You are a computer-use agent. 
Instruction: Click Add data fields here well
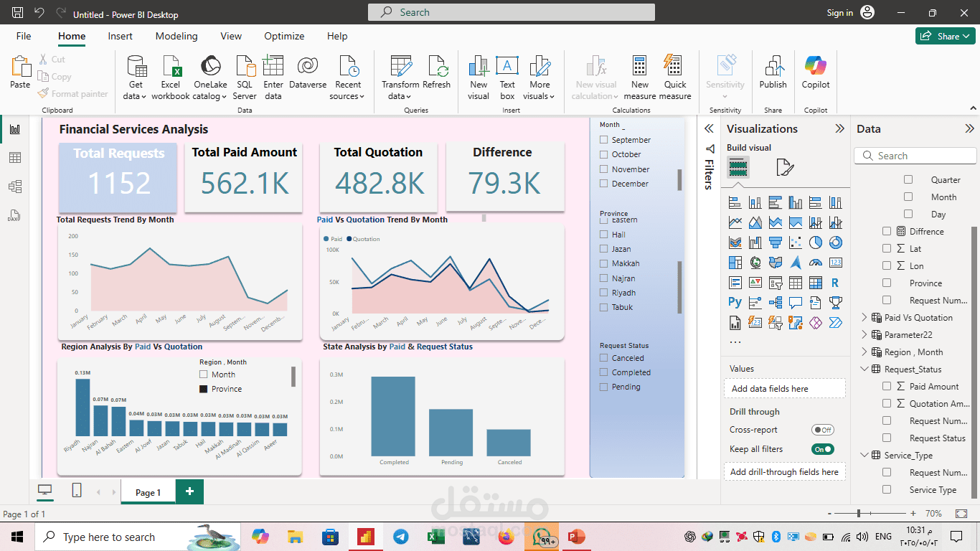[785, 389]
